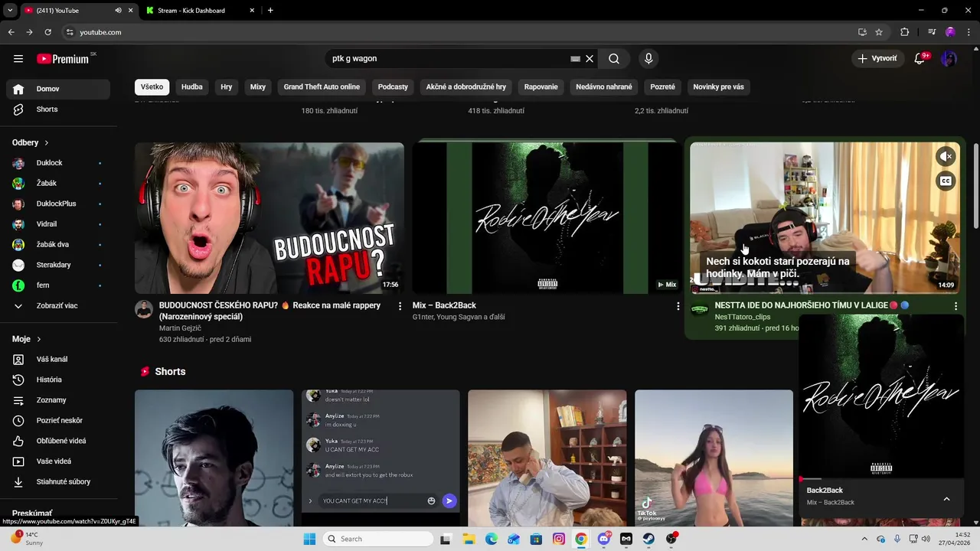
Task: Open Martin Gejzič channel link
Action: click(180, 328)
